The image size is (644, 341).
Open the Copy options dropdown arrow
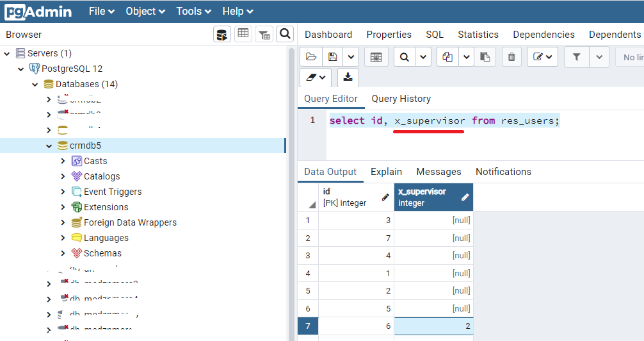pos(466,57)
